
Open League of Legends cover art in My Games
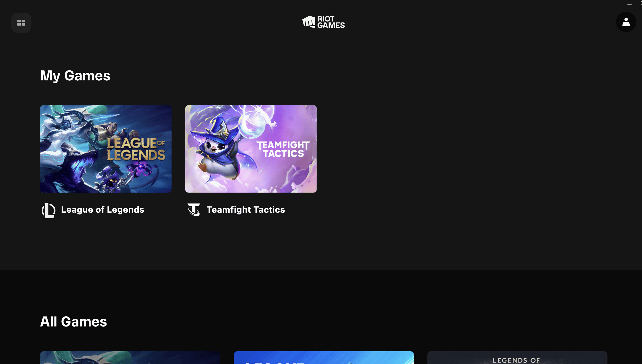pyautogui.click(x=106, y=149)
